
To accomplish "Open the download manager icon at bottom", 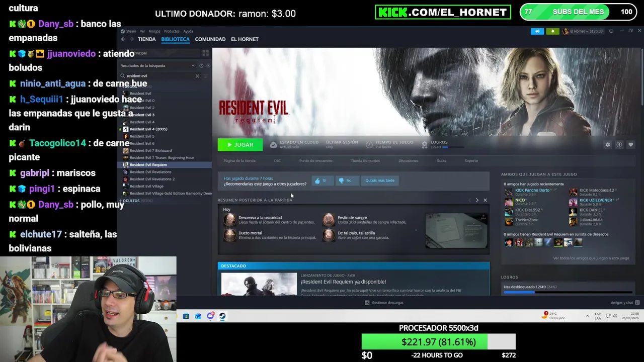I will pyautogui.click(x=367, y=303).
